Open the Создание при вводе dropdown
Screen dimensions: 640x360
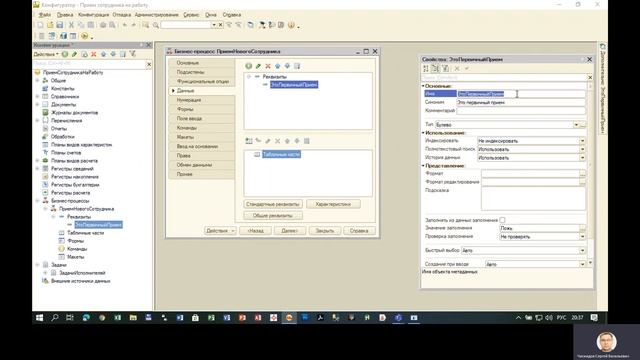tap(582, 264)
